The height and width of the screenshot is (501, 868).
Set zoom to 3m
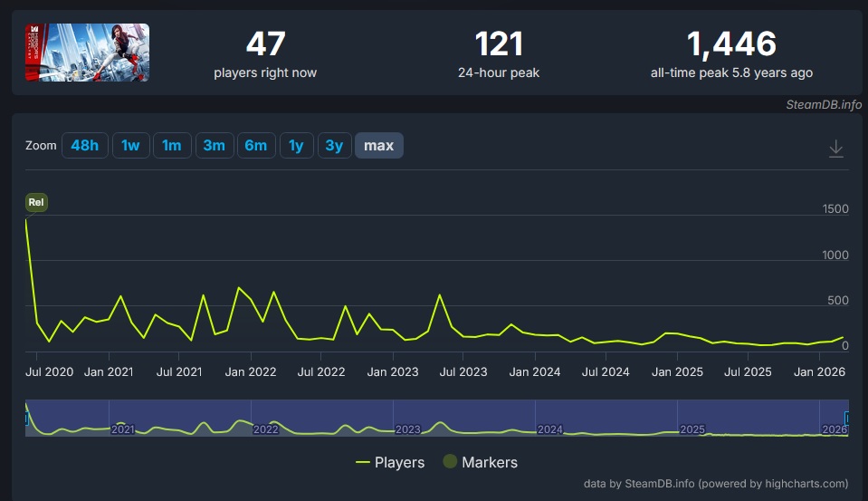pyautogui.click(x=215, y=146)
